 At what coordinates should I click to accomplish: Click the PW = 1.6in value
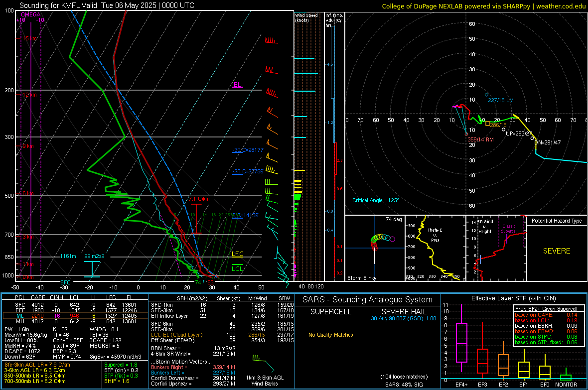pyautogui.click(x=17, y=329)
